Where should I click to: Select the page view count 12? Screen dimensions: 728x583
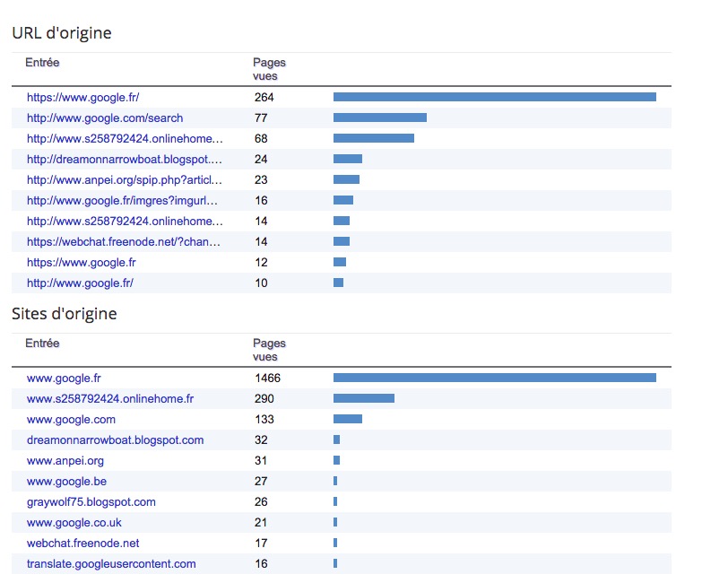point(261,263)
